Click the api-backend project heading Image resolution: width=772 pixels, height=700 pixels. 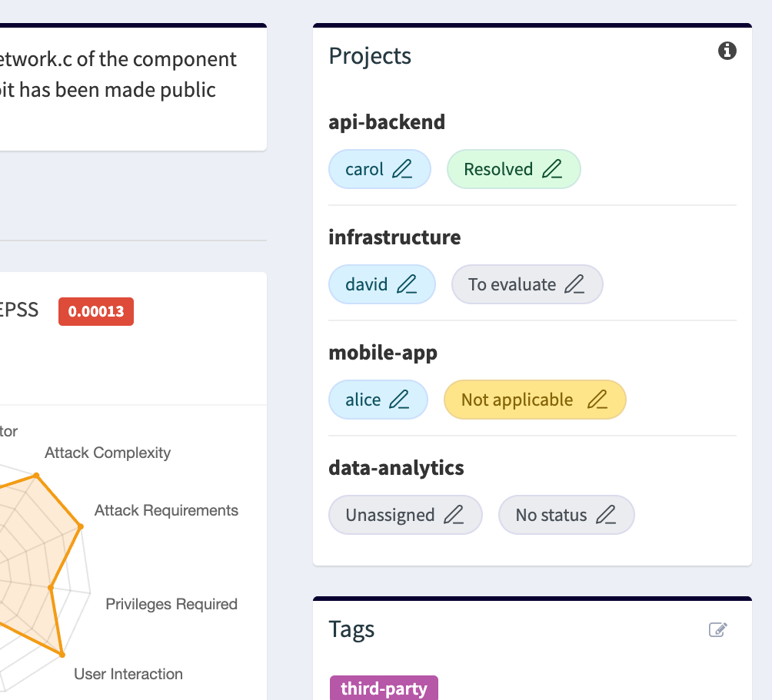click(x=387, y=121)
